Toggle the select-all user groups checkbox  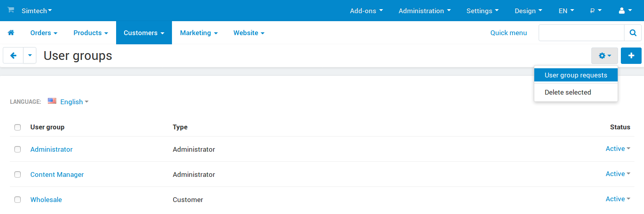(x=18, y=127)
